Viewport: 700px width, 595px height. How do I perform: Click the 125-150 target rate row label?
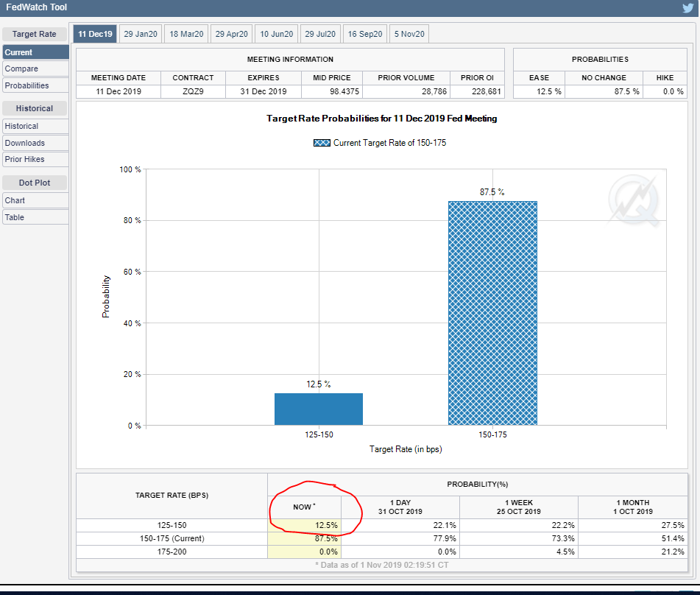tap(172, 525)
